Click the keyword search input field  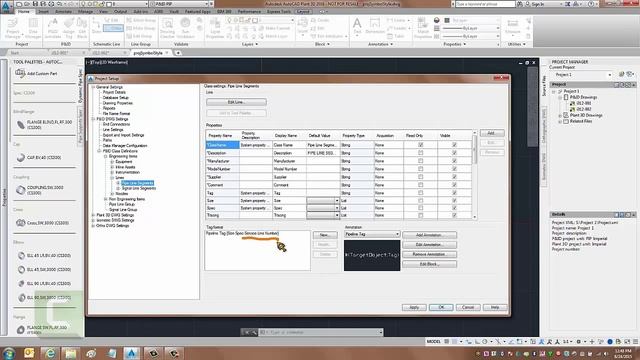(485, 4)
